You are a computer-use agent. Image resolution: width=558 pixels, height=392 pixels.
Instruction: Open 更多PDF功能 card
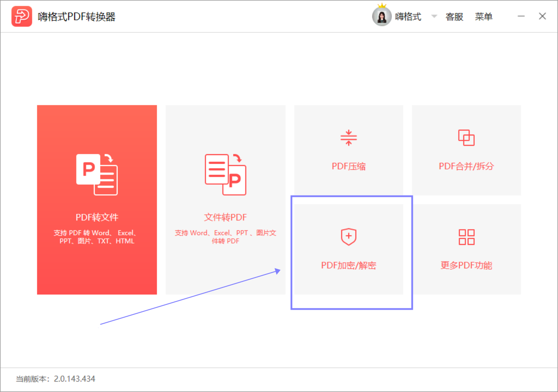466,249
